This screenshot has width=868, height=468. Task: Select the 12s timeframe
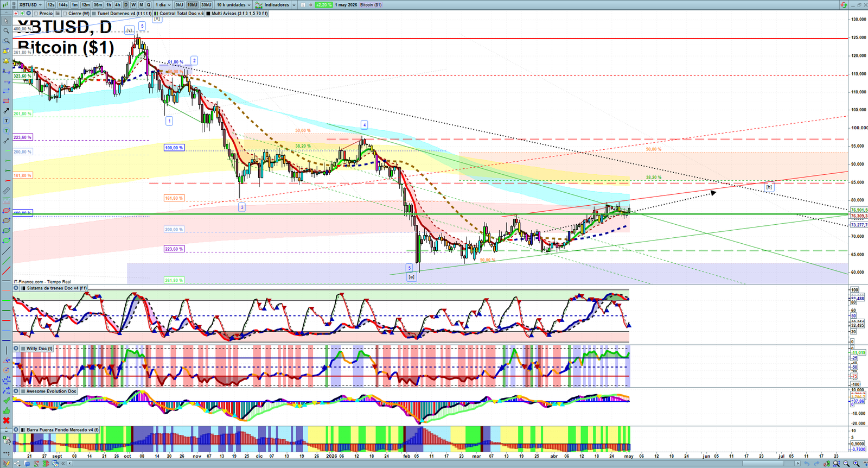point(51,5)
